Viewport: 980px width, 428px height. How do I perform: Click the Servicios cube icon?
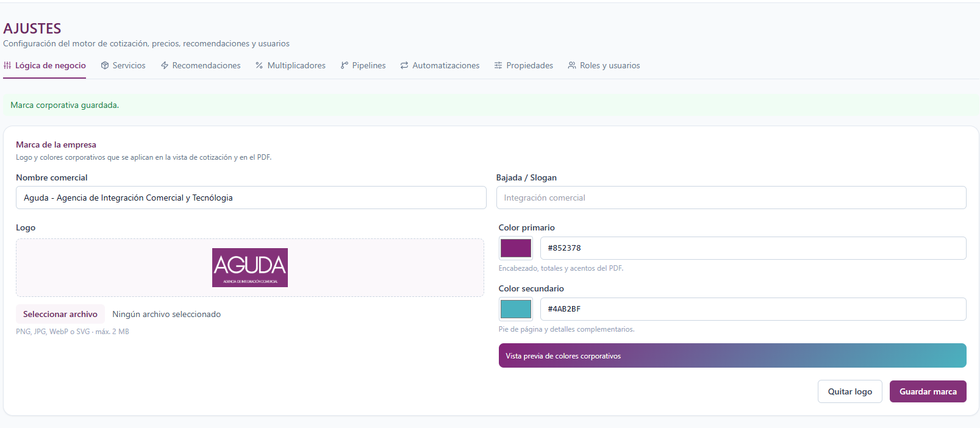(105, 65)
